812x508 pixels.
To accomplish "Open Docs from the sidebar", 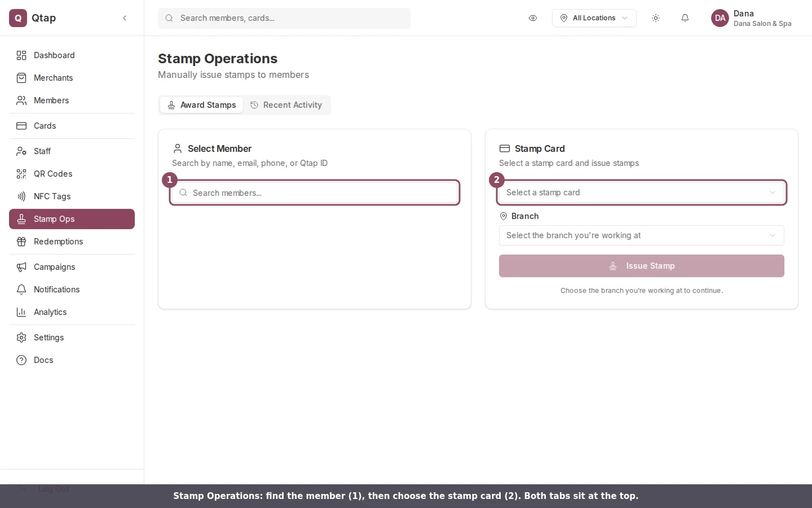I will tap(72, 360).
